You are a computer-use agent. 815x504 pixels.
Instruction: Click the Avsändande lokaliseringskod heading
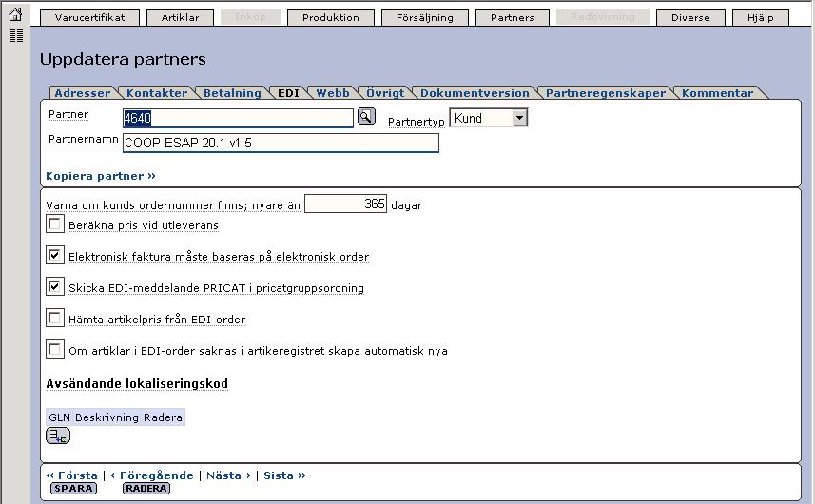(x=137, y=383)
